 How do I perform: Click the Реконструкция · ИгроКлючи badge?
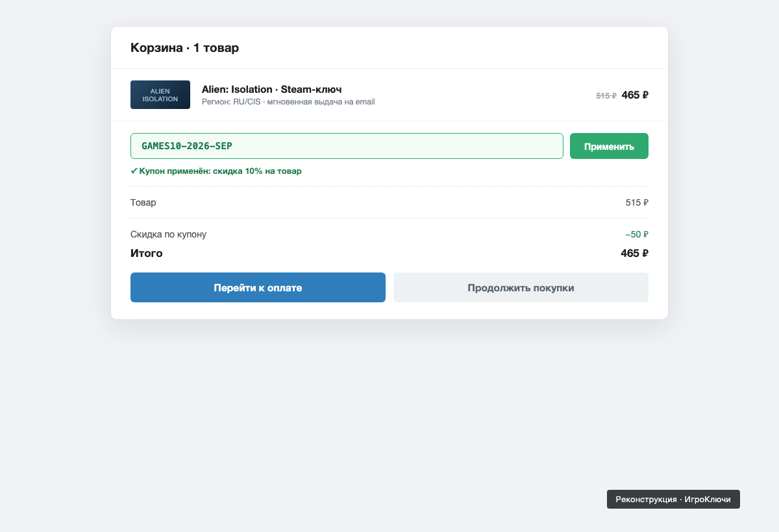[673, 500]
